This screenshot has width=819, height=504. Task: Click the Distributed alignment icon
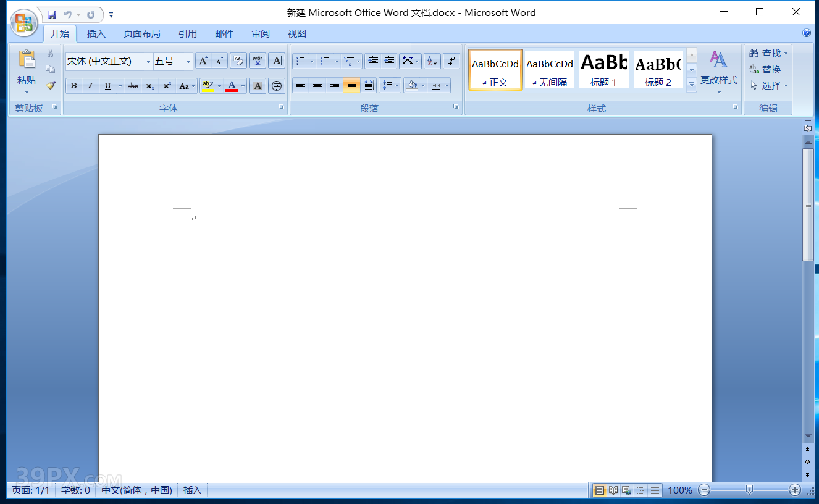point(369,85)
